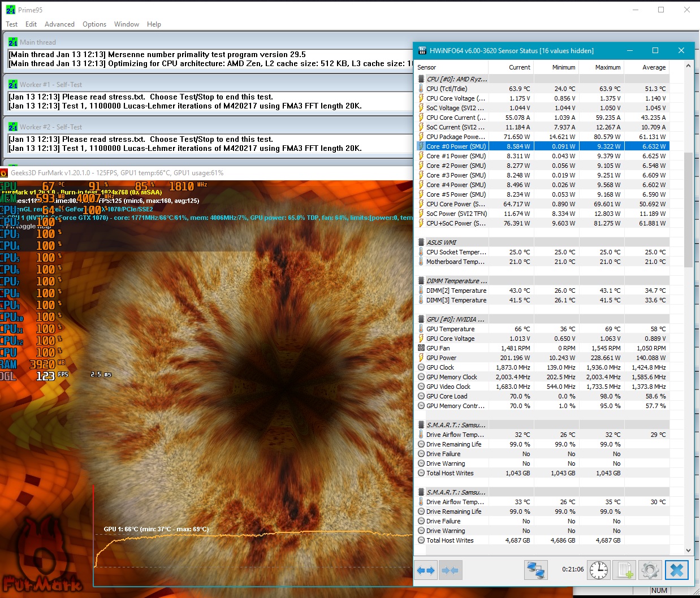
Task: Select the CPU Package Power row
Action: (542, 137)
